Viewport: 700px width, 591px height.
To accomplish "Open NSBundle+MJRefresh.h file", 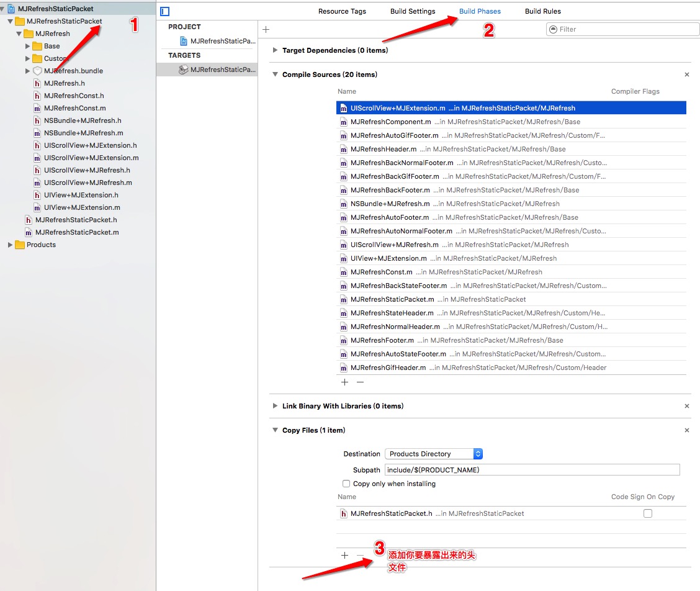I will pos(83,120).
